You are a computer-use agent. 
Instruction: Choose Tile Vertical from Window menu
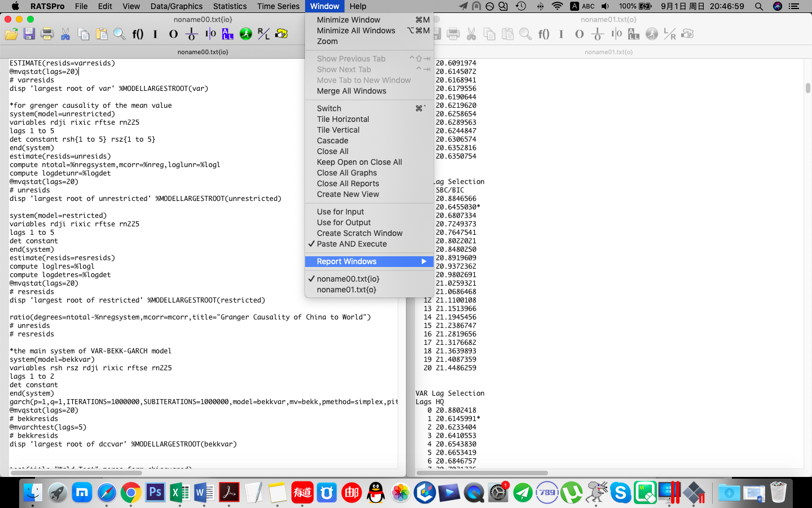338,130
